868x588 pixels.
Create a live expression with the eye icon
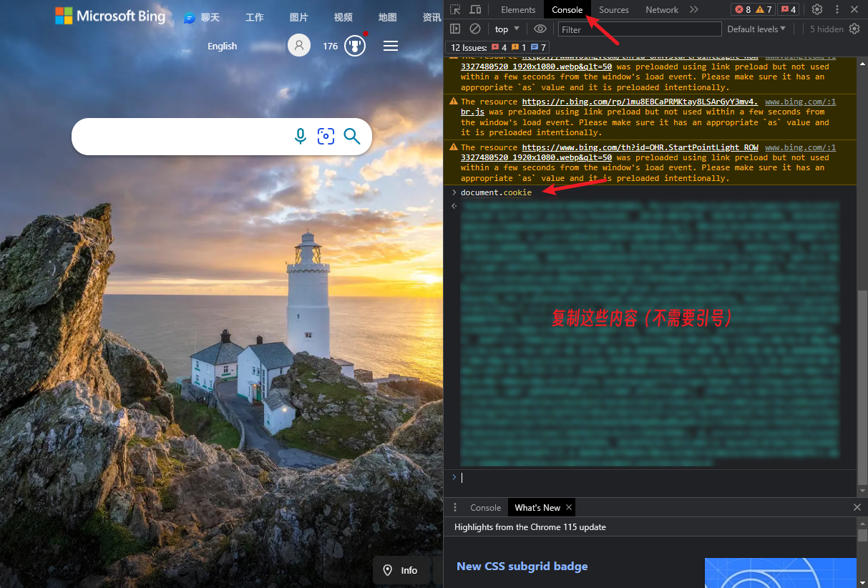(540, 29)
